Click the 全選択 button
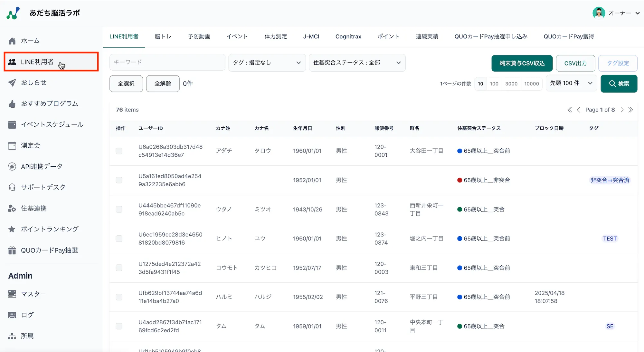The image size is (644, 352). coord(126,84)
